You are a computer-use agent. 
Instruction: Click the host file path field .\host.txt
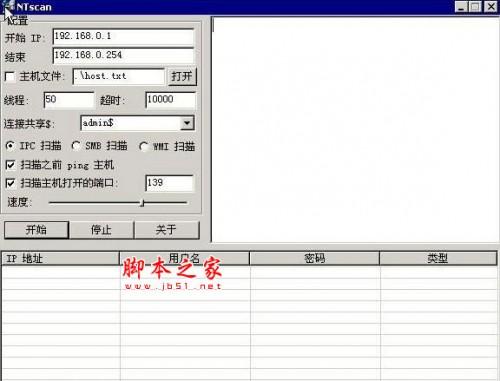119,76
